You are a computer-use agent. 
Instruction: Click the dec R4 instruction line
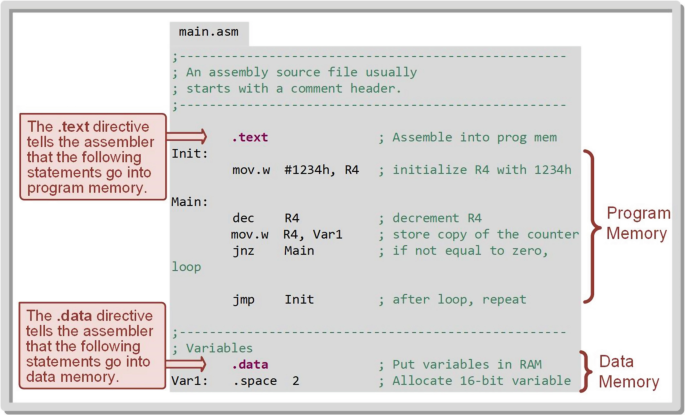[x=266, y=218]
